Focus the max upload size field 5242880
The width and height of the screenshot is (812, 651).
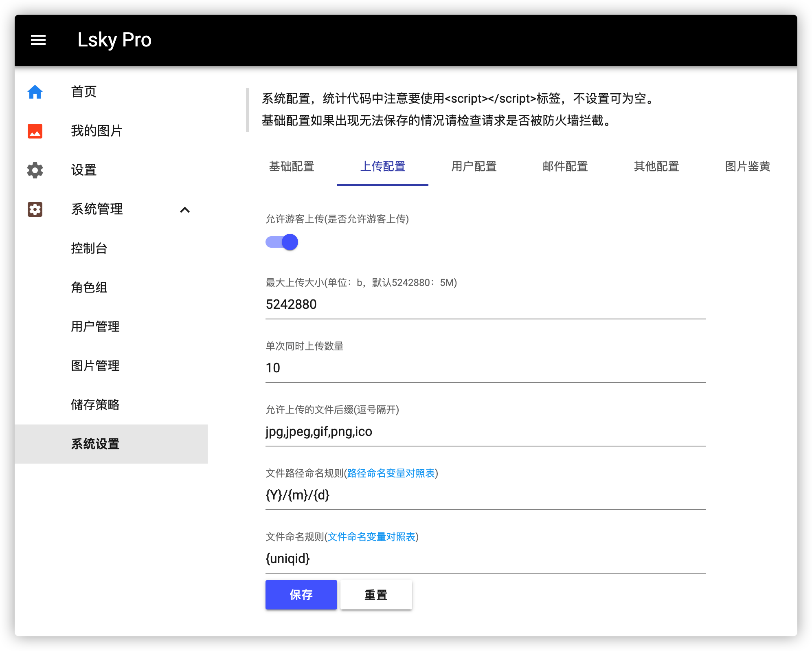pos(486,305)
